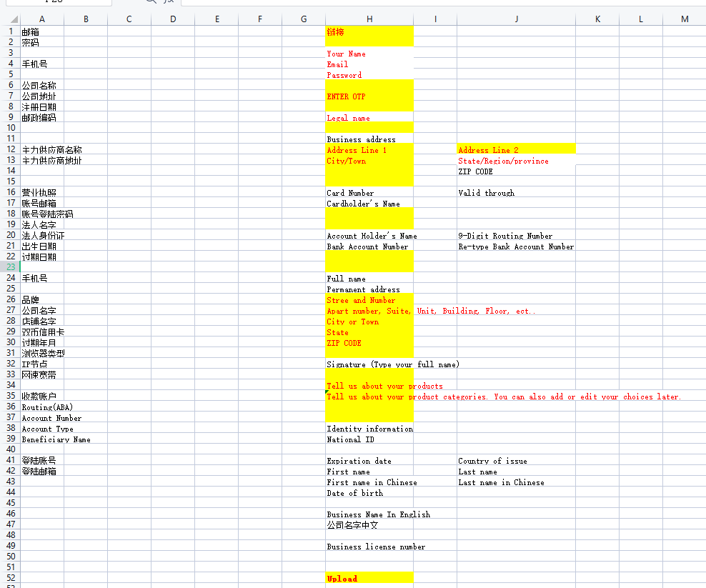
Task: Click the 'Account Type' cell
Action: point(42,428)
